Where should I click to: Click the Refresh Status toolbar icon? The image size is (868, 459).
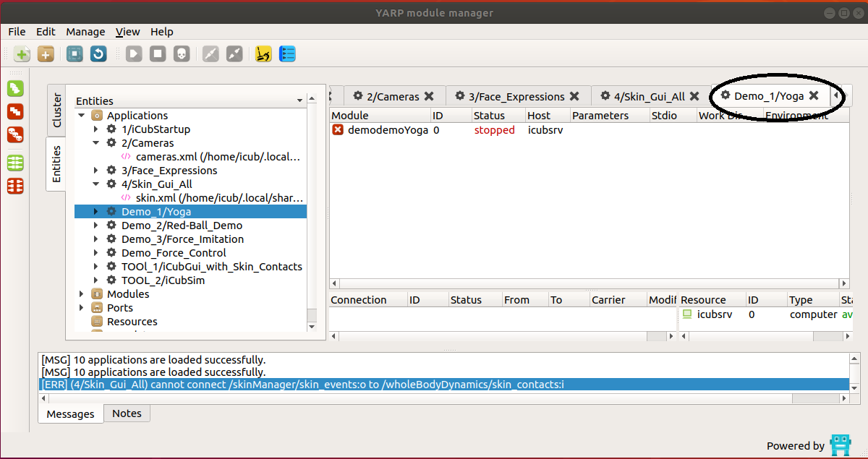98,54
